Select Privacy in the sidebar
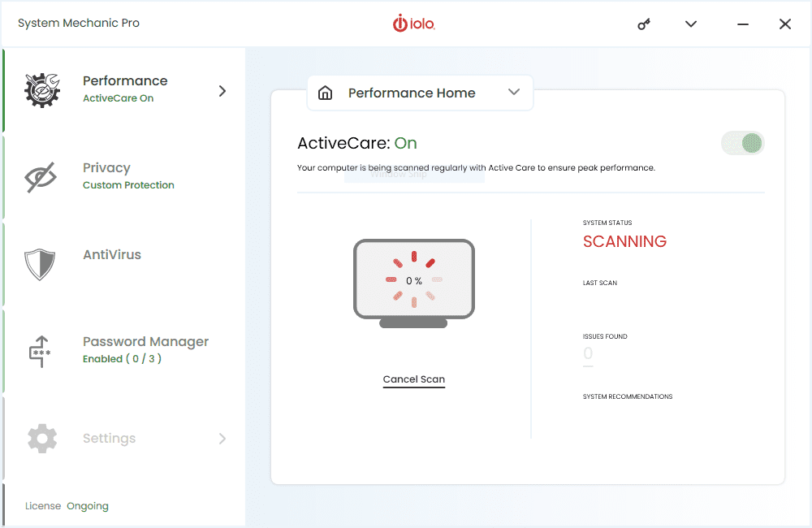This screenshot has height=528, width=812. [x=124, y=177]
